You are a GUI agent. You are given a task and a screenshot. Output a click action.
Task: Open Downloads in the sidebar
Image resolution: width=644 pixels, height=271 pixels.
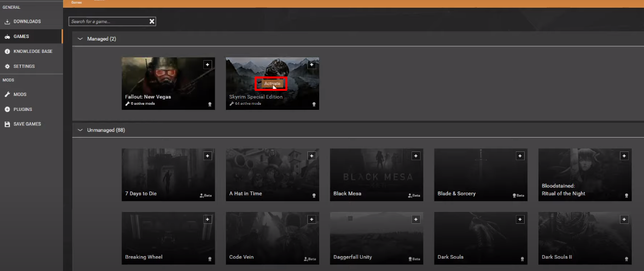(31, 22)
